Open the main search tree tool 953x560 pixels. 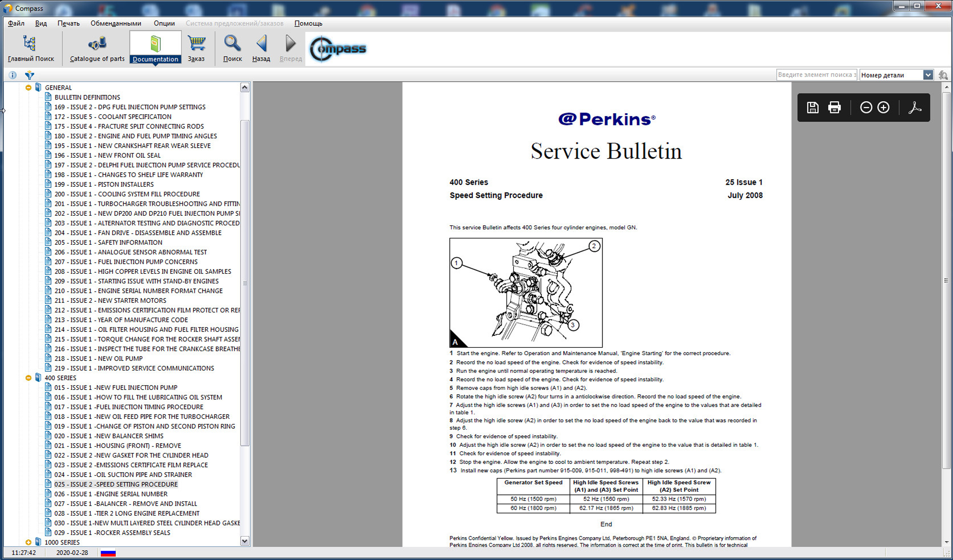30,48
